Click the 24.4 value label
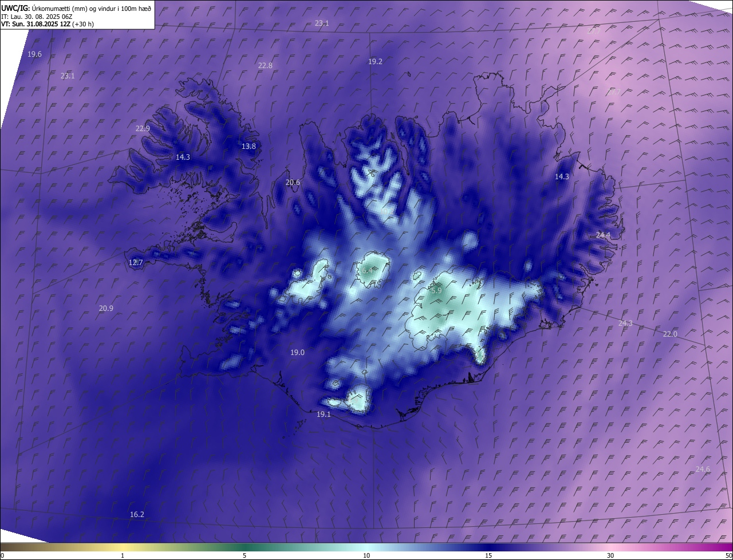733x560 pixels. pos(603,235)
